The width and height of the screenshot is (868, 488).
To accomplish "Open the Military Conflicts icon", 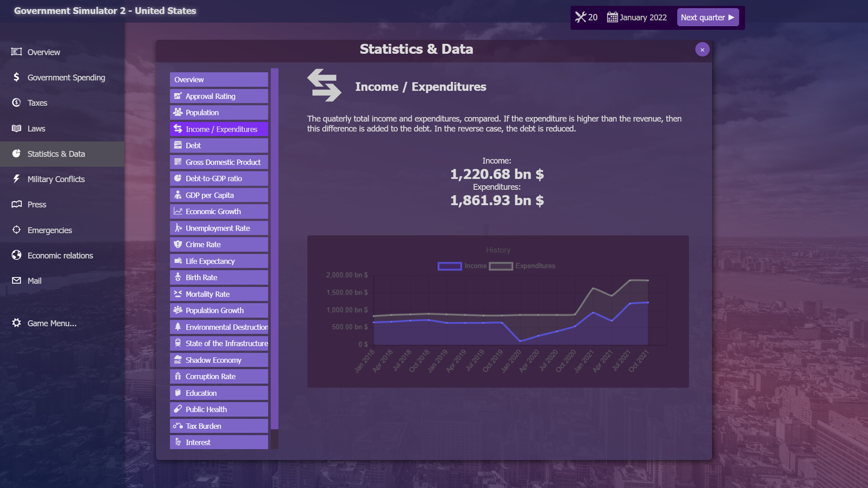I will [16, 179].
